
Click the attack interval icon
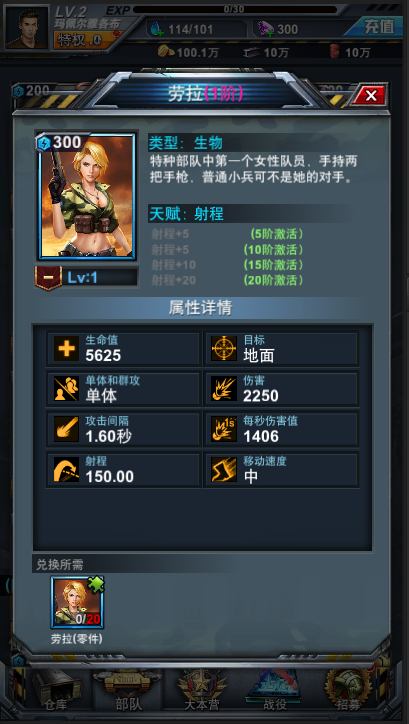[x=66, y=429]
